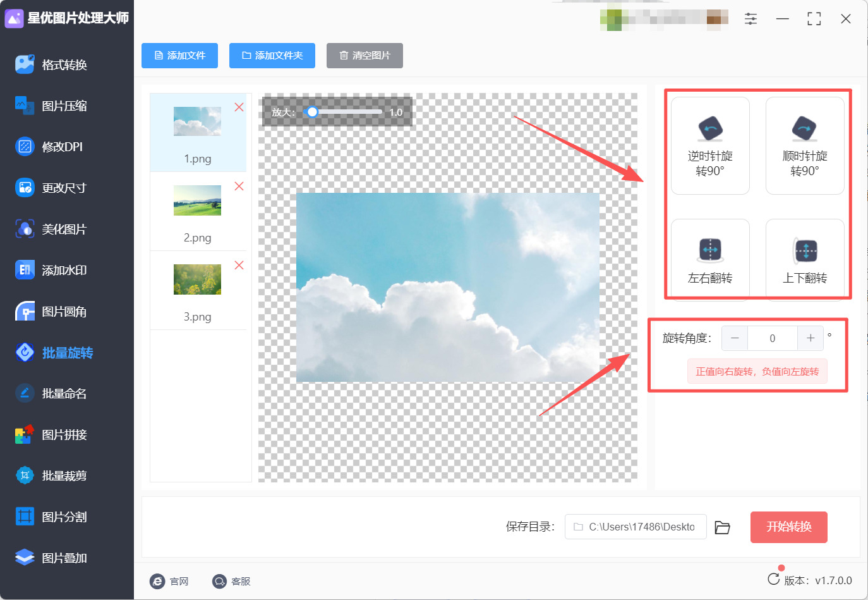
Task: Remove 3.png with its red X
Action: [239, 265]
